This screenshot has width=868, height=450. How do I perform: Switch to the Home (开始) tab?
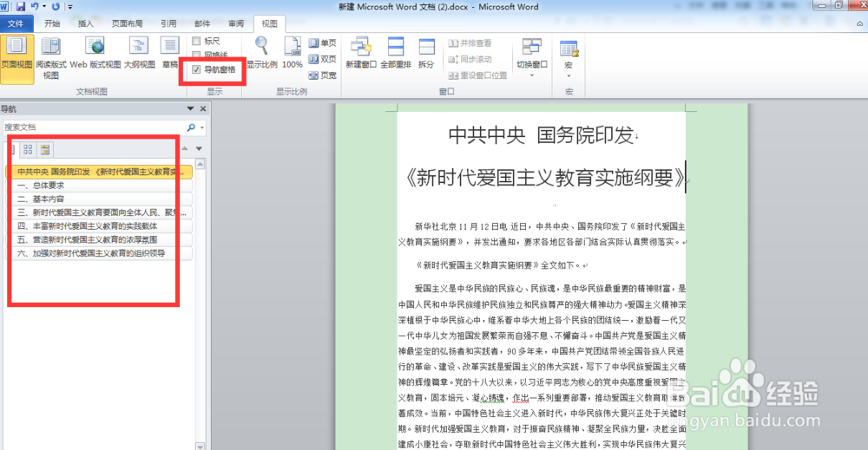[x=52, y=23]
